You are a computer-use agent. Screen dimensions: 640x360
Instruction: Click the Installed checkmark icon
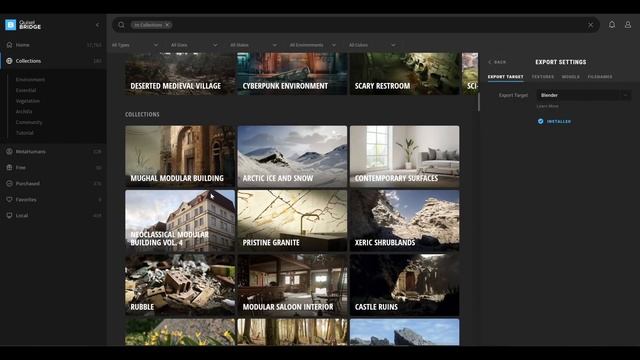(540, 121)
